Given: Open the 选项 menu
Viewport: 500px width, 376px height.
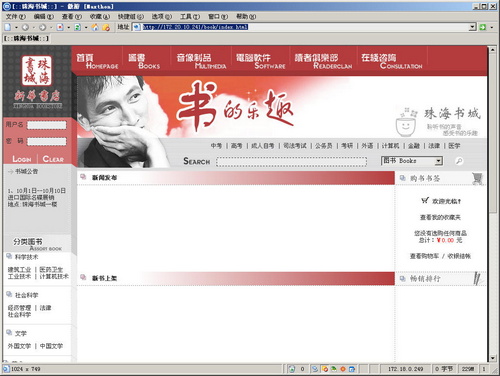Looking at the screenshot, I should tap(162, 16).
